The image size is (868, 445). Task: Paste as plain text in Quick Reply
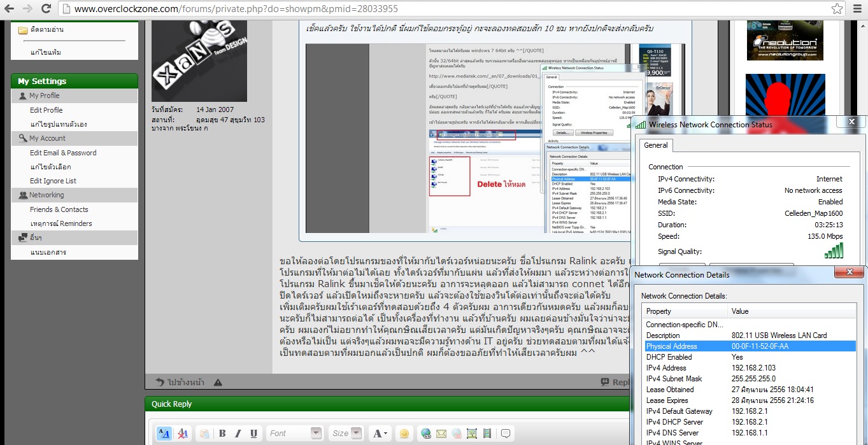click(x=204, y=434)
